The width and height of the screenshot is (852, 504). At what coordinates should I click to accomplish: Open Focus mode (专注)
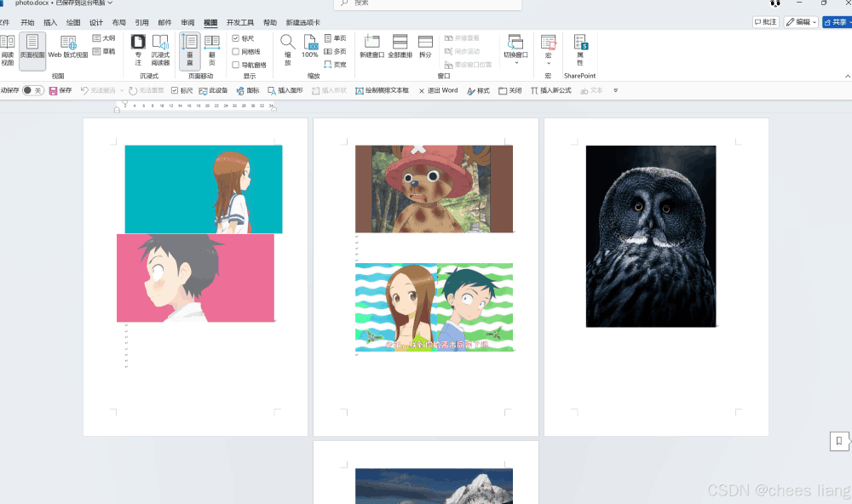(x=138, y=49)
